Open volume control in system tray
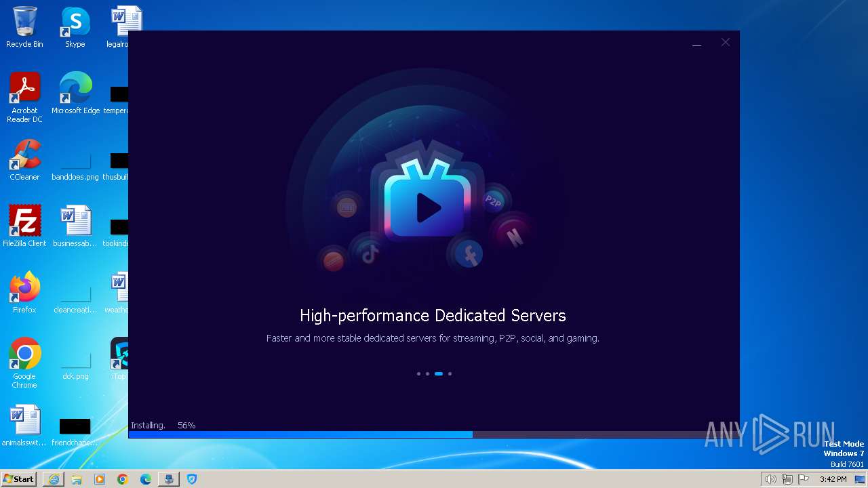Viewport: 868px width, 488px height. coord(770,479)
